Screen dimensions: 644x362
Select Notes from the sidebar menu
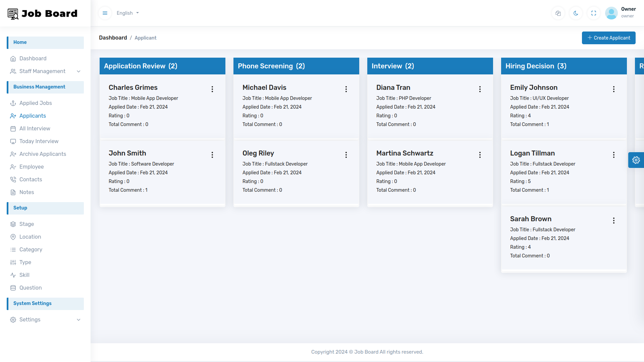pyautogui.click(x=26, y=192)
